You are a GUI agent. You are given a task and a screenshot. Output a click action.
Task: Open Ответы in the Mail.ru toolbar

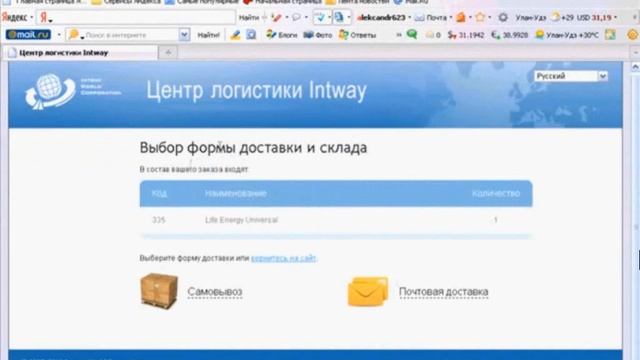click(x=358, y=35)
